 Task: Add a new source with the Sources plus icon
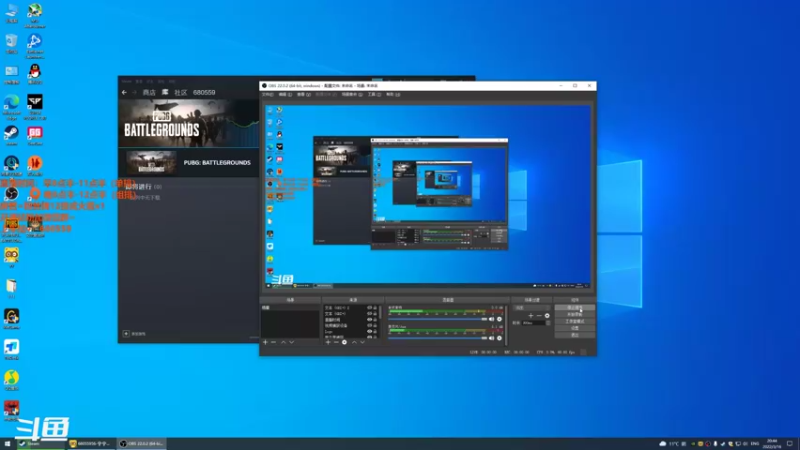(x=328, y=342)
